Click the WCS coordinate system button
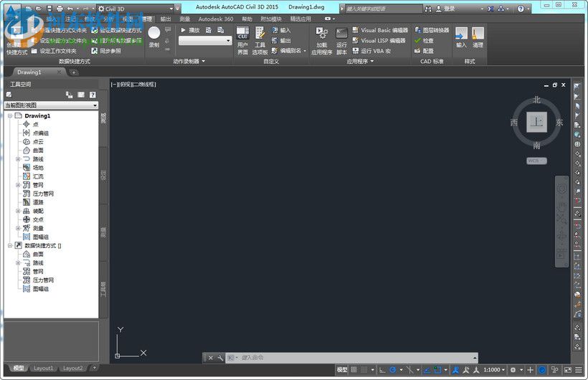 536,161
